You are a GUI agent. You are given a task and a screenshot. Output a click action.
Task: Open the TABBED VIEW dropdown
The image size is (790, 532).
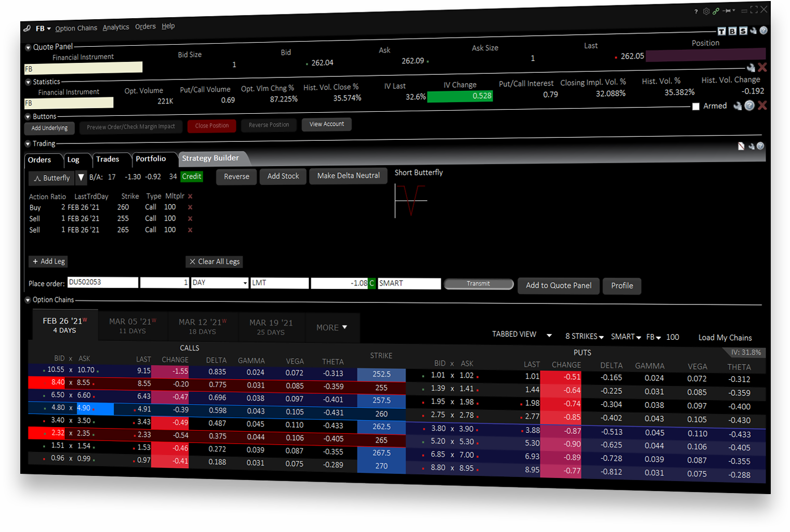coord(522,335)
